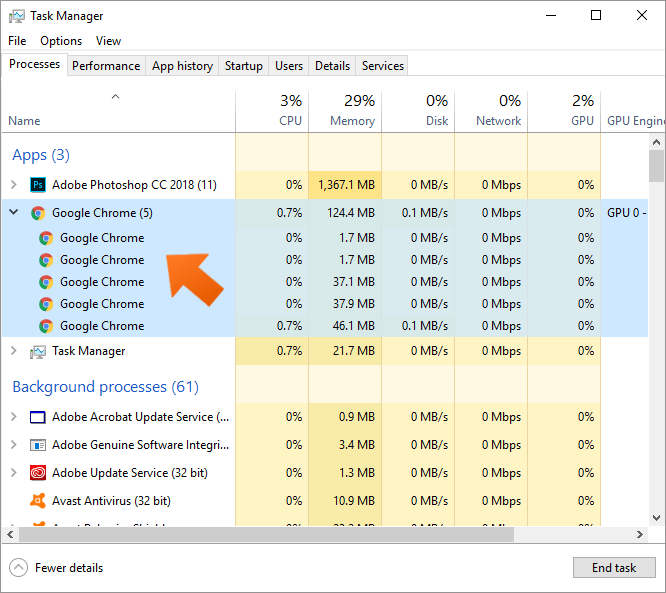Open the Options menu
Viewport: 666px width, 593px height.
tap(61, 41)
